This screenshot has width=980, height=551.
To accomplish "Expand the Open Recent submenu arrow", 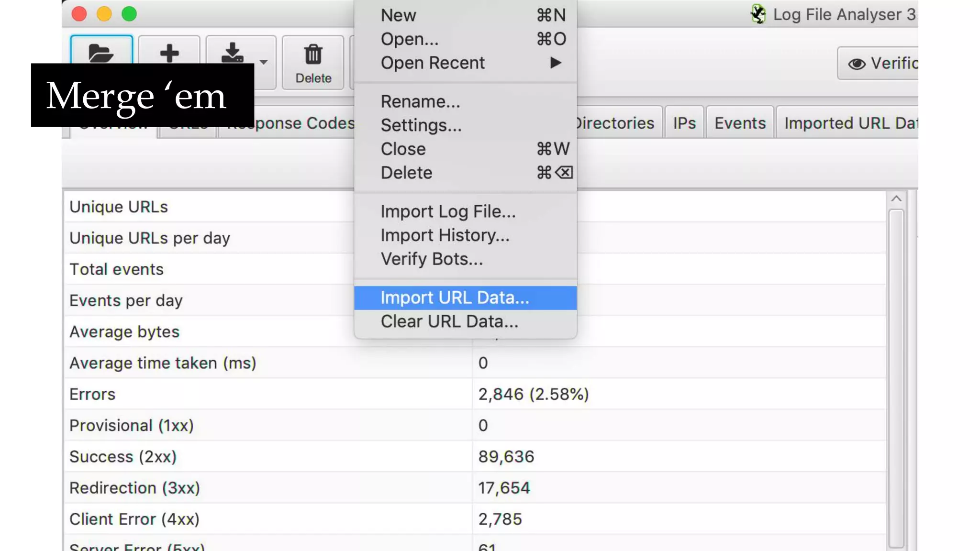I will [x=555, y=63].
